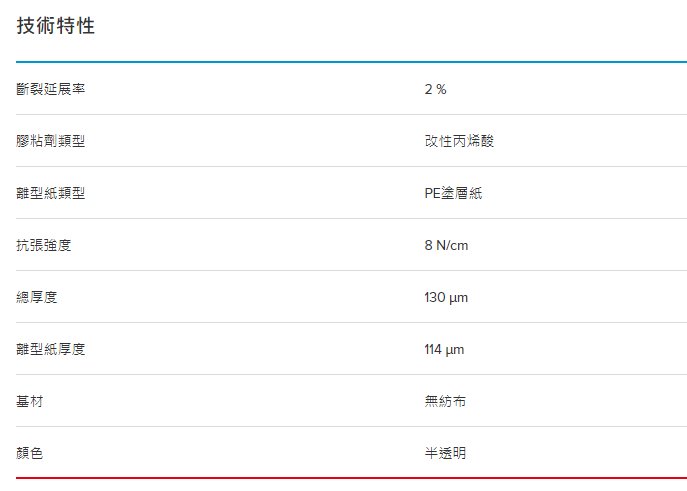Click the 半透明 color value
The image size is (687, 491).
tap(445, 453)
